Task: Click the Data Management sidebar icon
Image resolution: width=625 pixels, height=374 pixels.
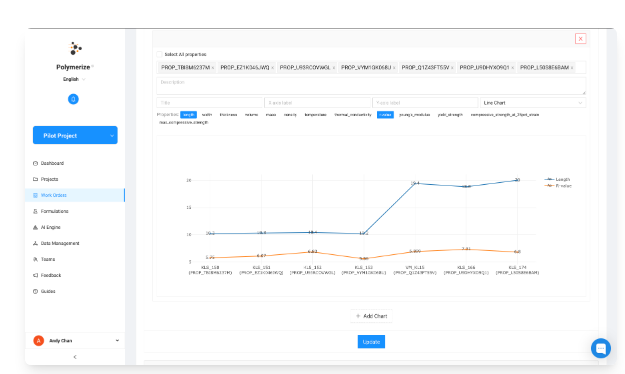Action: pyautogui.click(x=35, y=243)
